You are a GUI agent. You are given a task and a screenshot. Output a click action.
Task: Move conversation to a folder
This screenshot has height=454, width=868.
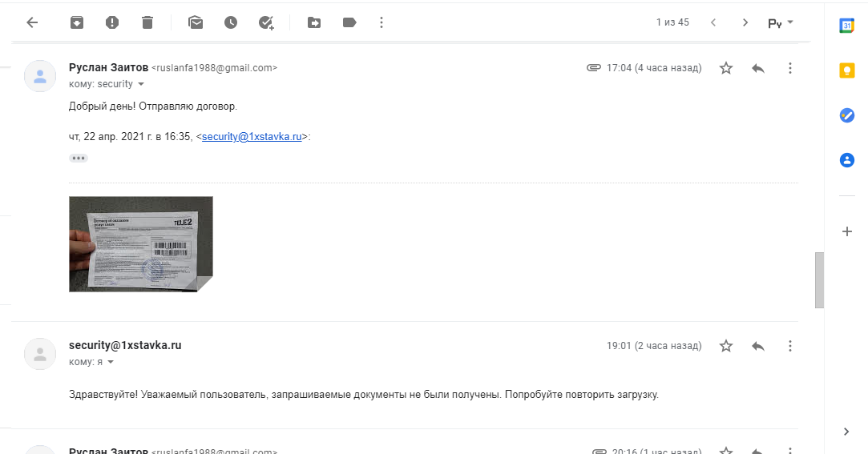(314, 22)
